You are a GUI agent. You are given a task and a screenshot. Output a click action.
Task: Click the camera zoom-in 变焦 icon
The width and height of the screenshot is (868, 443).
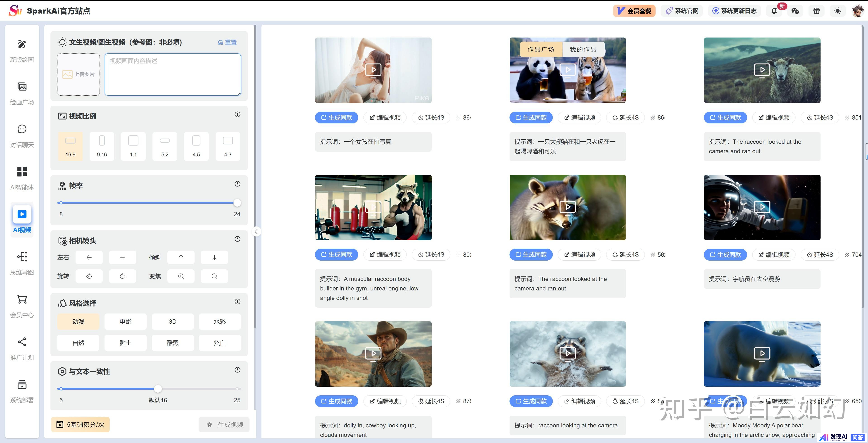coord(181,276)
